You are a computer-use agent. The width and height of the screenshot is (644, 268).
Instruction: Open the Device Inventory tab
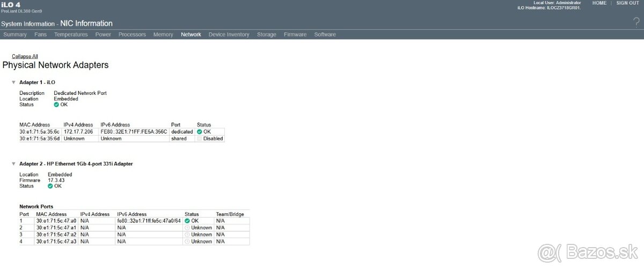click(229, 34)
